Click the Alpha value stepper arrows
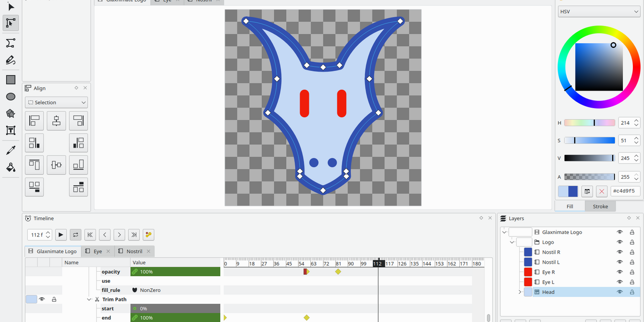644x322 pixels. (636, 177)
